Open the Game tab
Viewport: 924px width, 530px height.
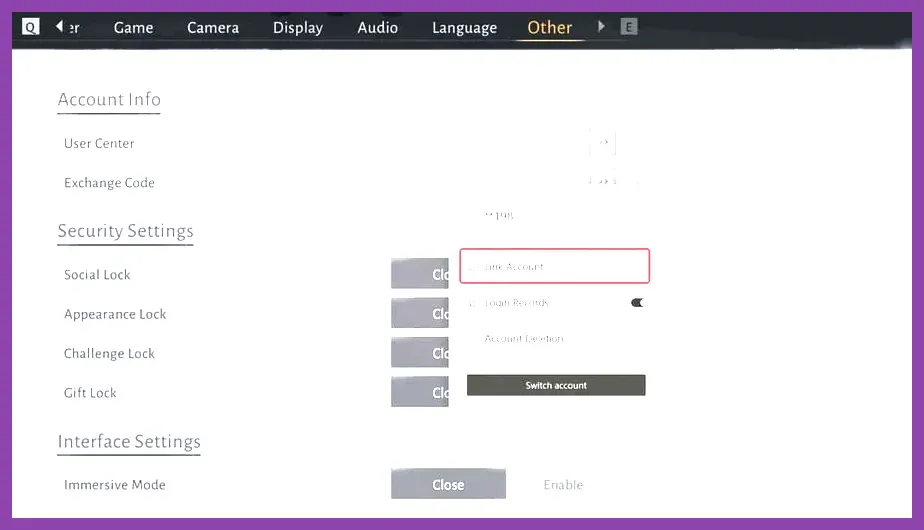click(133, 28)
